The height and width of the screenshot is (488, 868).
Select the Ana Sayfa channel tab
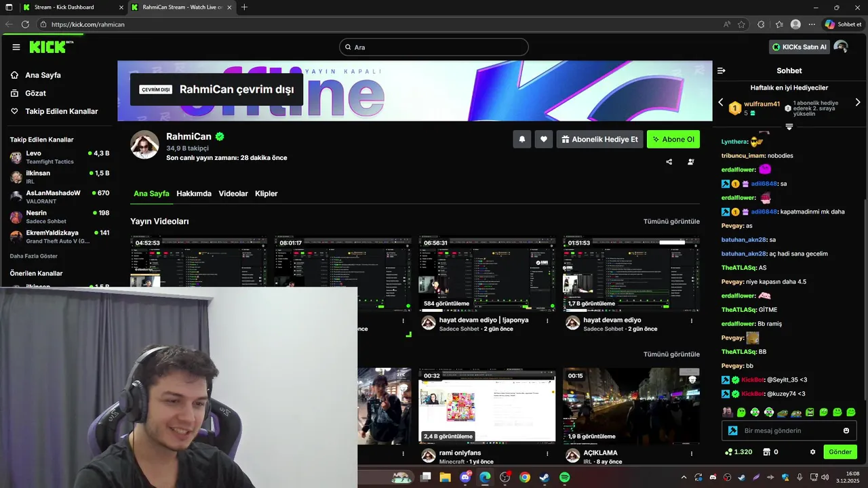pyautogui.click(x=151, y=194)
